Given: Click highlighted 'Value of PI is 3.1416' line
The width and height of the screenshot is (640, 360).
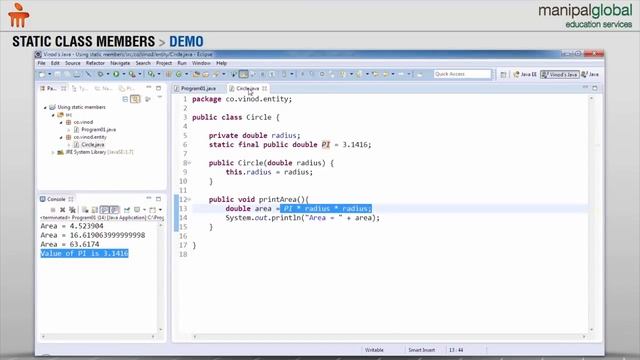Looking at the screenshot, I should point(84,253).
